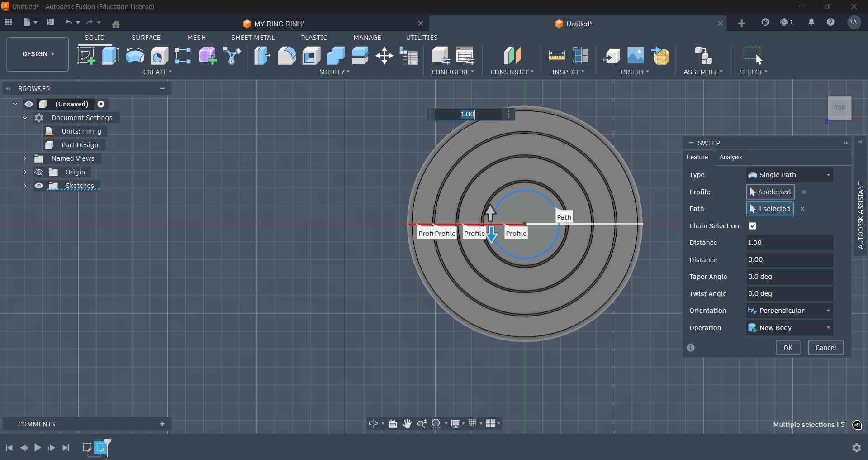This screenshot has width=868, height=460.
Task: Jump to the timeline end
Action: (66, 448)
